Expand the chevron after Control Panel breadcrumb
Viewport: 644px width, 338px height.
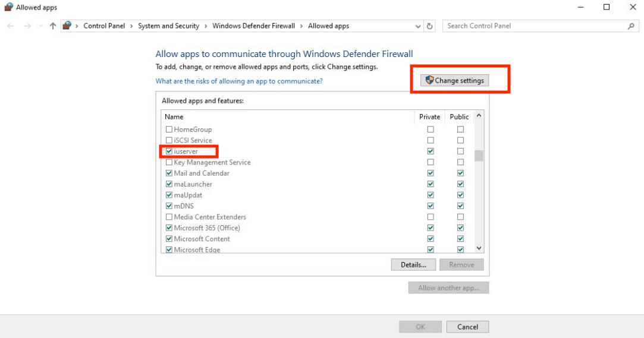131,26
